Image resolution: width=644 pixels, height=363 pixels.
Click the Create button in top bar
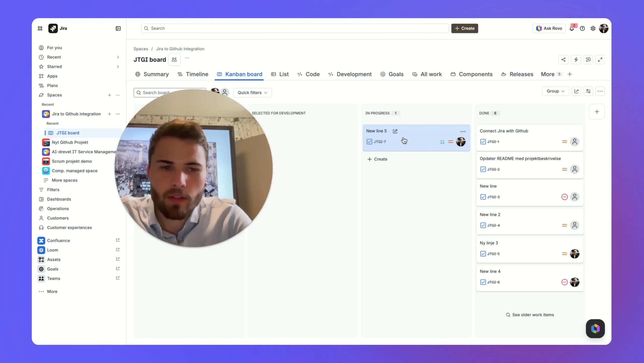point(465,28)
